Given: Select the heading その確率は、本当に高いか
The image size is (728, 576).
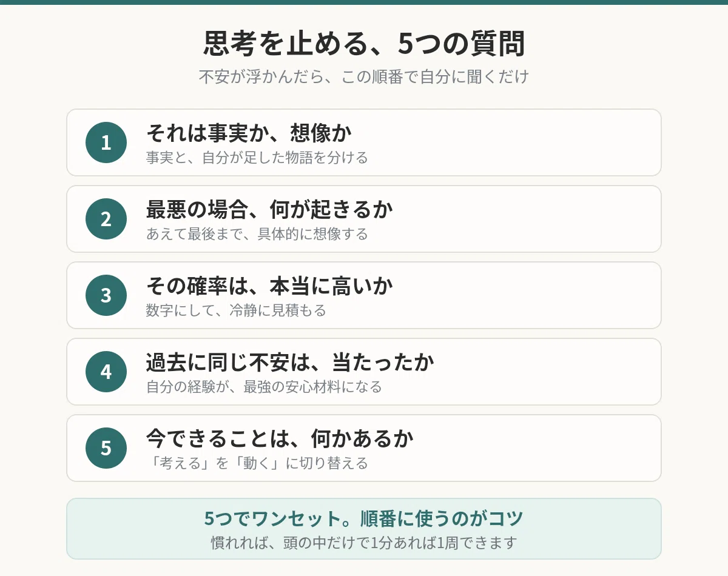Looking at the screenshot, I should 269,286.
